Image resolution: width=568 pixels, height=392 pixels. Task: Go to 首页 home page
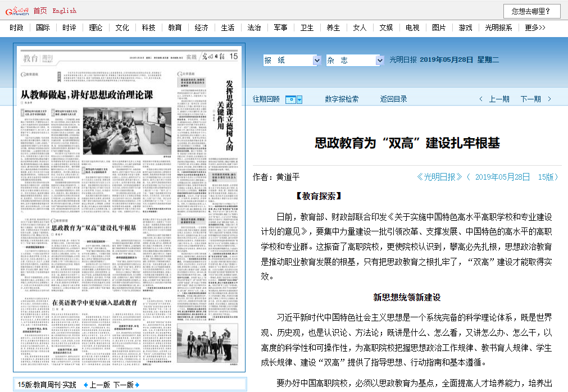point(40,11)
